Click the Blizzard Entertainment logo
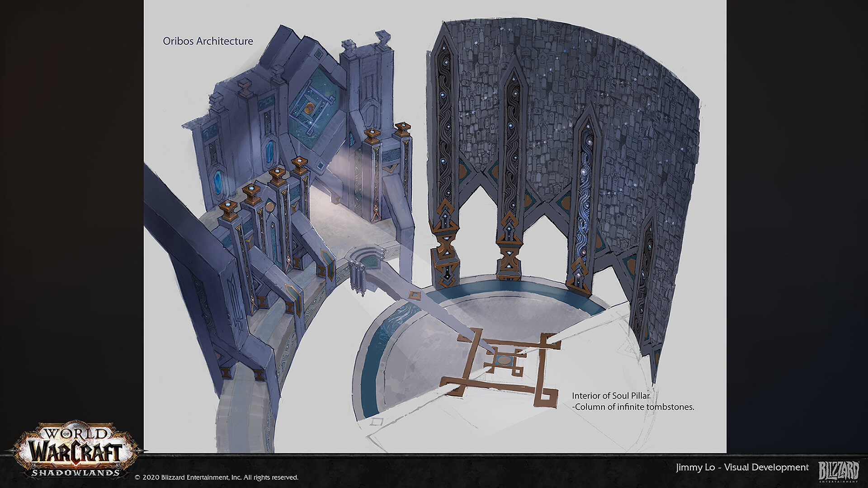 (839, 471)
